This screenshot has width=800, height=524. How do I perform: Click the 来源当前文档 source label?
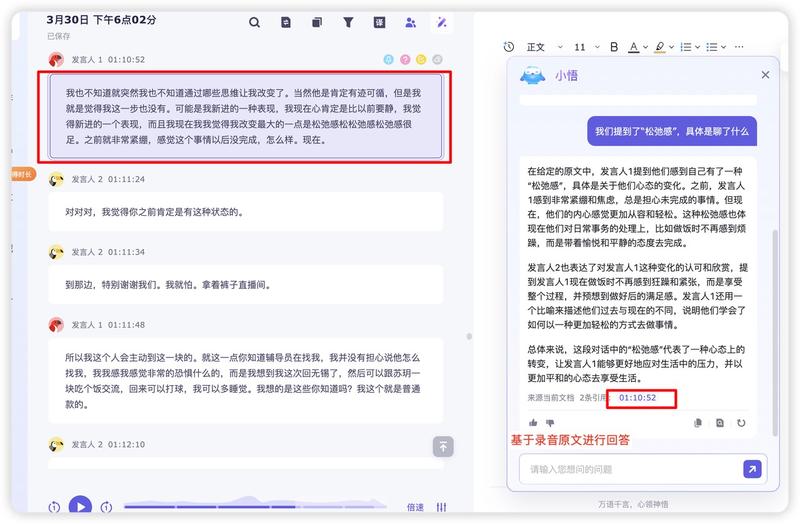pyautogui.click(x=551, y=397)
